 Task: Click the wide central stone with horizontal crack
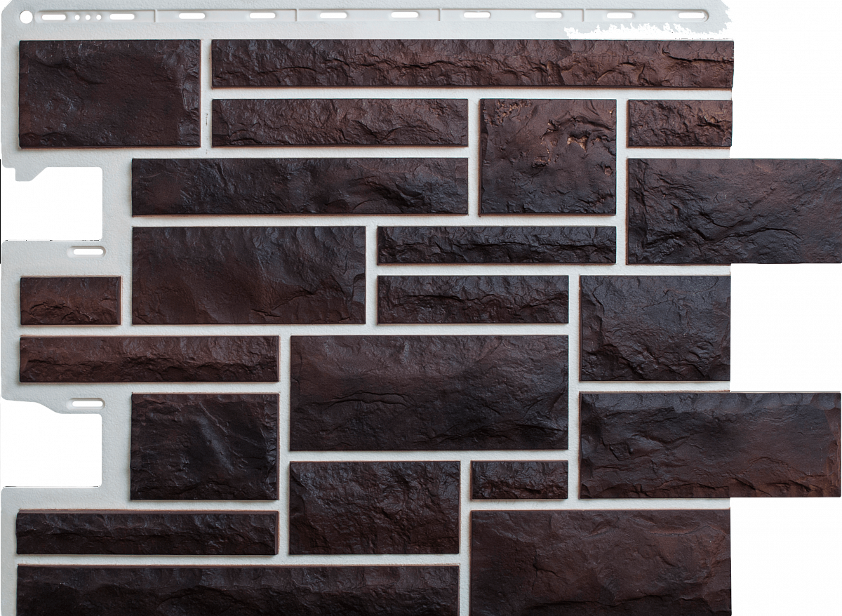(x=429, y=393)
